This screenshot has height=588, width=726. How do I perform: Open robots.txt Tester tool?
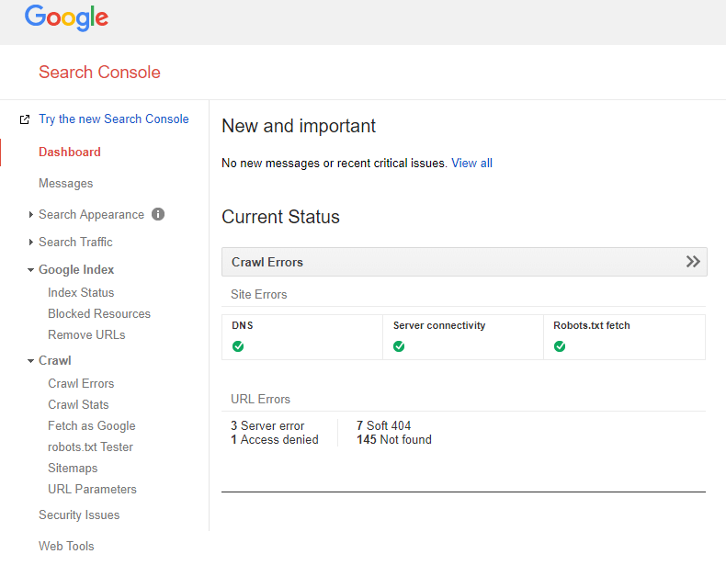tap(90, 447)
